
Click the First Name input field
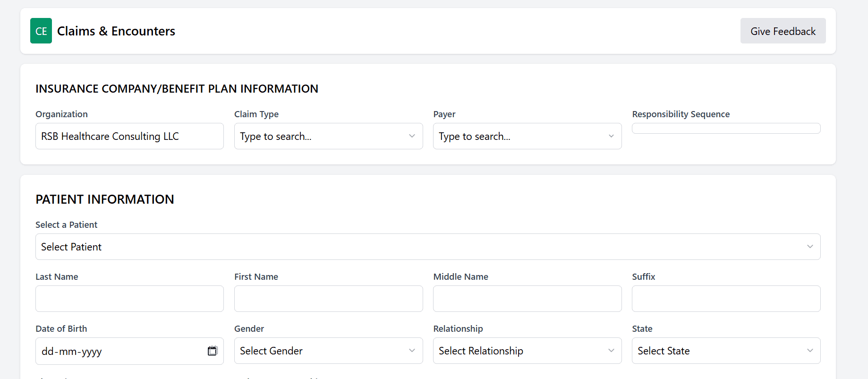click(x=328, y=299)
